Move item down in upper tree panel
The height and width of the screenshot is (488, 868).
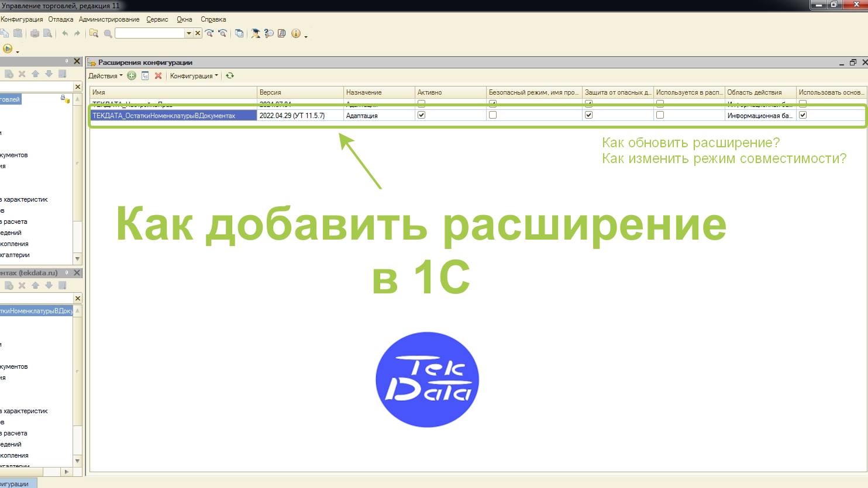(49, 74)
